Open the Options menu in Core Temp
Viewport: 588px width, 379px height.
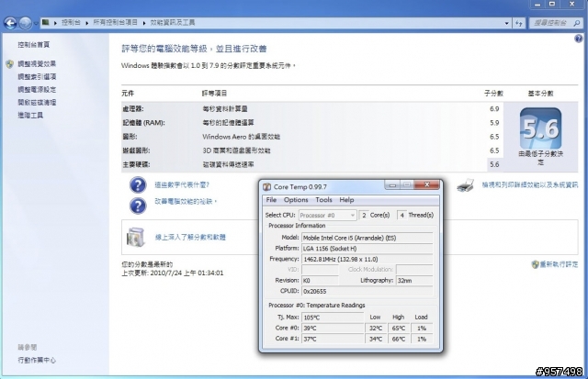pyautogui.click(x=296, y=200)
